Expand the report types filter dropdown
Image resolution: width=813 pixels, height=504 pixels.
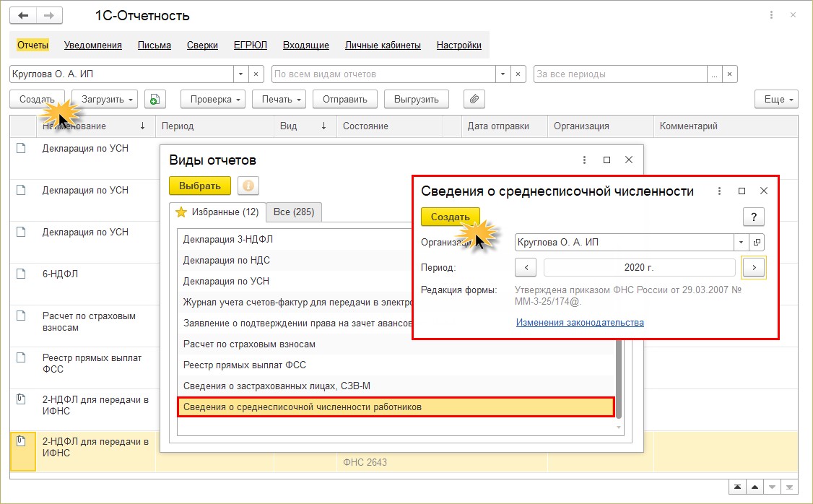tap(503, 74)
